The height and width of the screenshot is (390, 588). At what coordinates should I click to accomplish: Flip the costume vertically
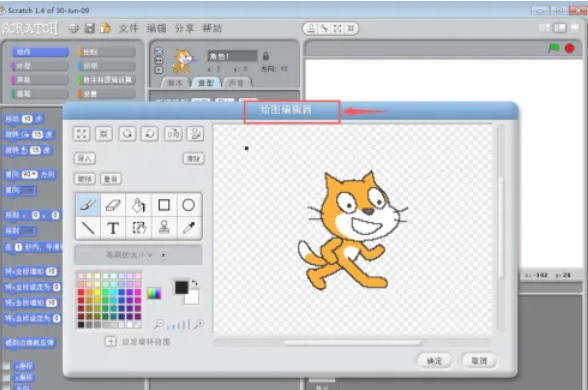tap(195, 134)
